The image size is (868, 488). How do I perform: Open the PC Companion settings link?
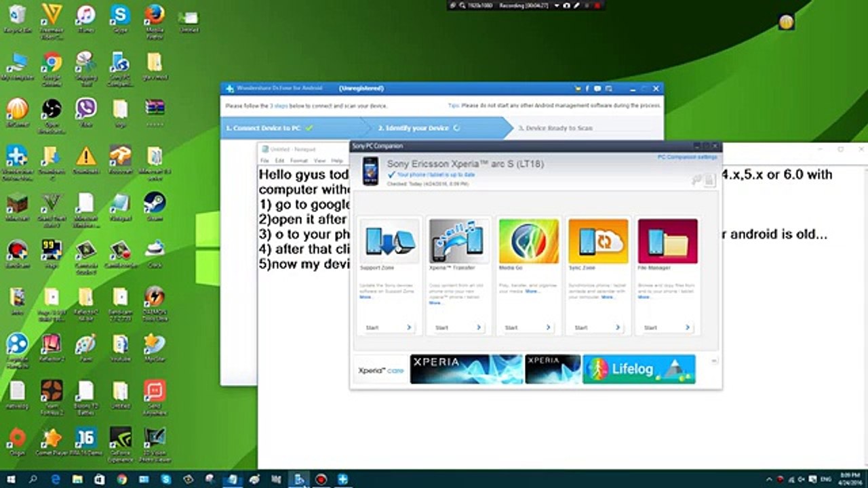point(687,157)
